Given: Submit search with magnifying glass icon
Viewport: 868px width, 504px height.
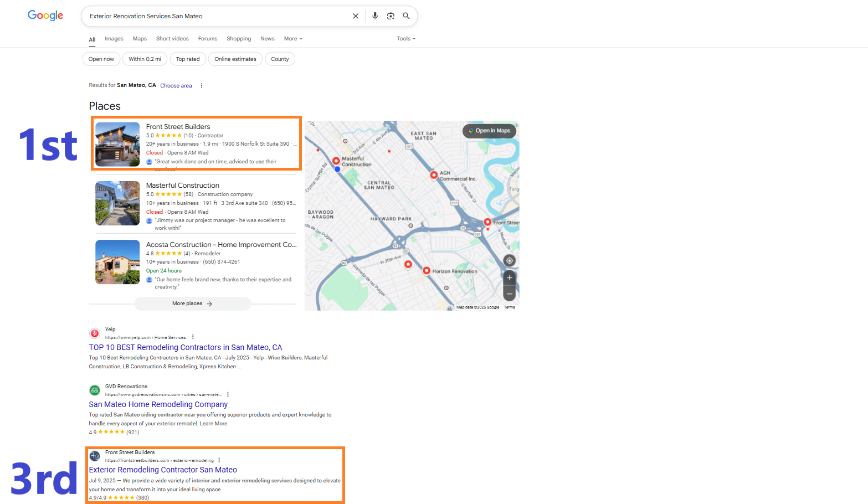Looking at the screenshot, I should (x=406, y=16).
